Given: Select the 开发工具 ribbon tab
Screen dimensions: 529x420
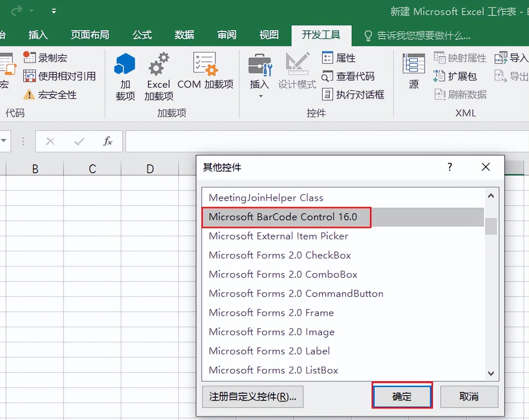Looking at the screenshot, I should tap(321, 35).
